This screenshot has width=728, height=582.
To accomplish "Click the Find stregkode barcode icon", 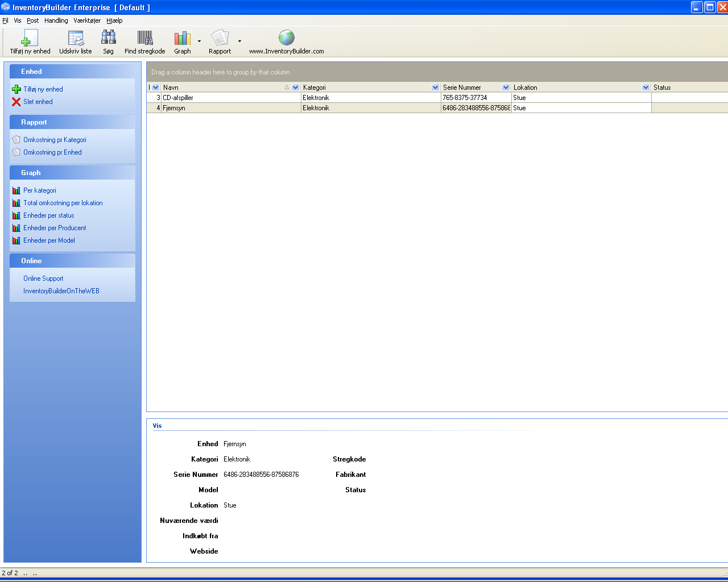I will pyautogui.click(x=145, y=38).
